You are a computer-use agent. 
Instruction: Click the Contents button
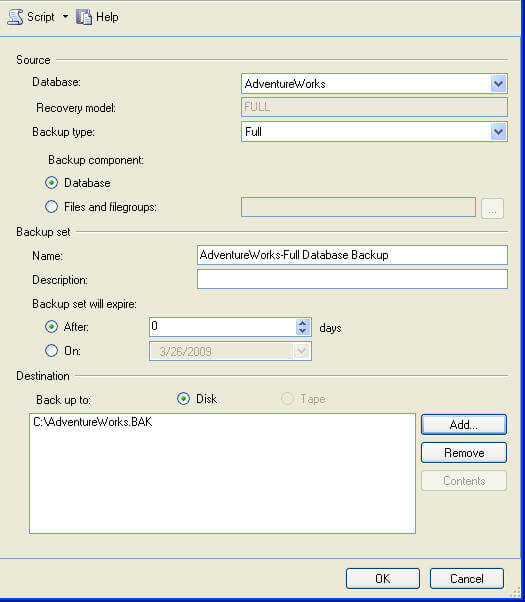coord(464,481)
